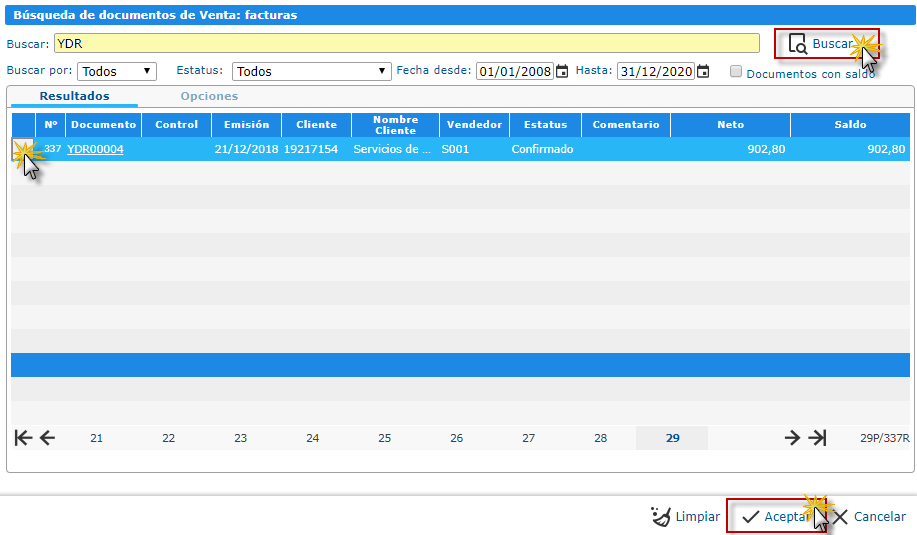Enable Documentos con saldo checkbox
The width and height of the screenshot is (917, 535).
tap(736, 72)
